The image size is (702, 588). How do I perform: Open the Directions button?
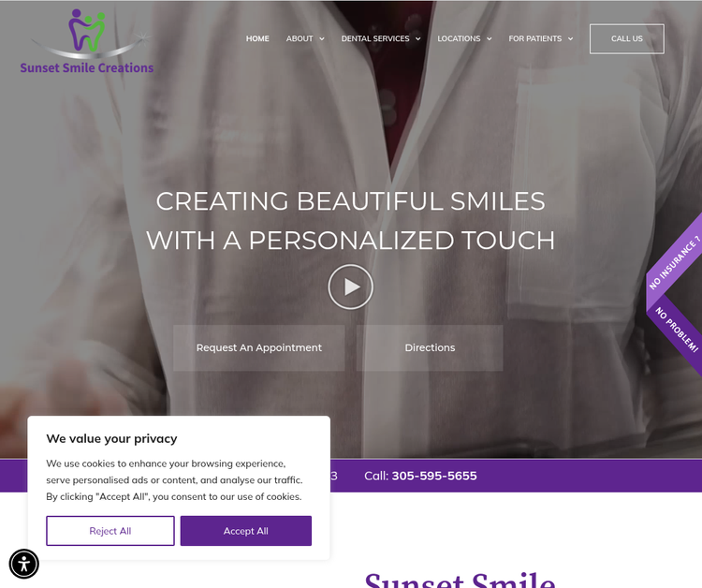pos(430,348)
